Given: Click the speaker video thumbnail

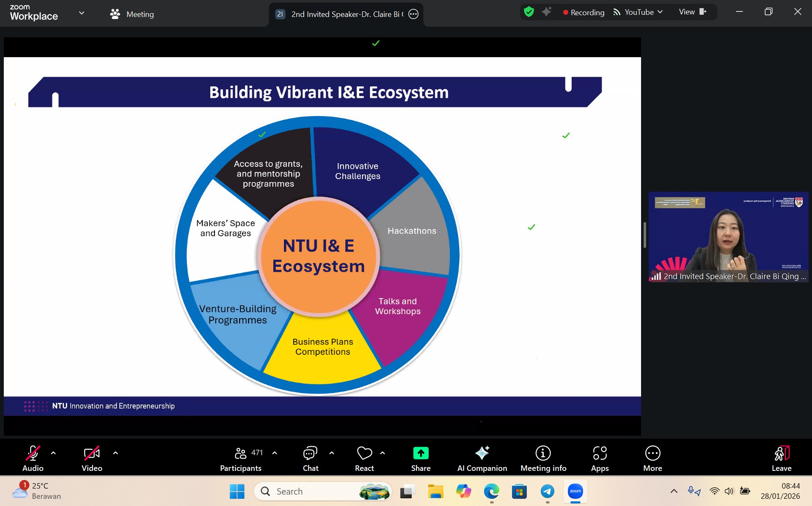Looking at the screenshot, I should tap(728, 236).
